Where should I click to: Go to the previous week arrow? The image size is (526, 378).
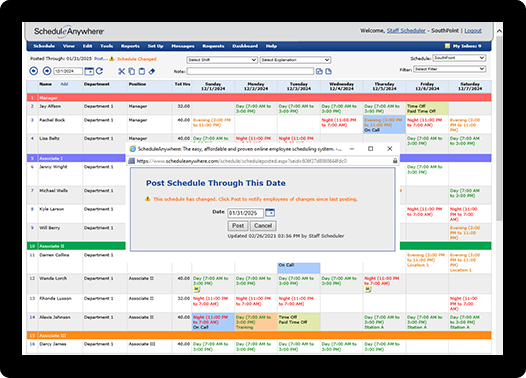(34, 71)
